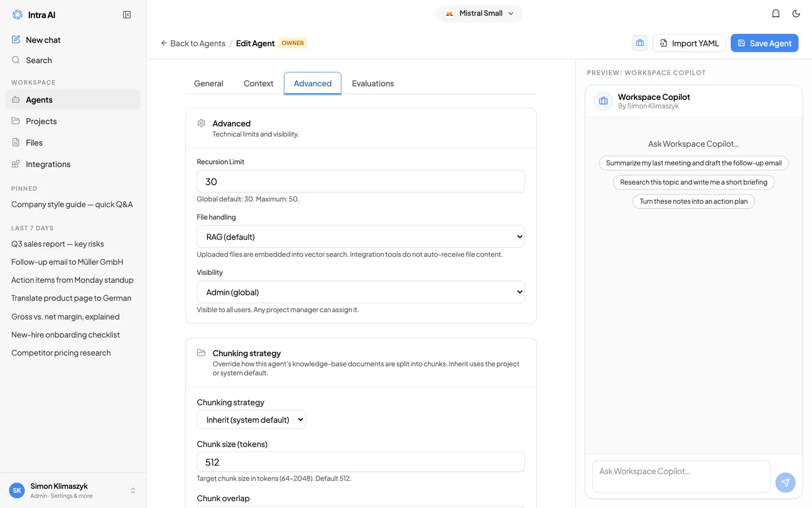812x508 pixels.
Task: Click the Import YAML button
Action: (689, 43)
